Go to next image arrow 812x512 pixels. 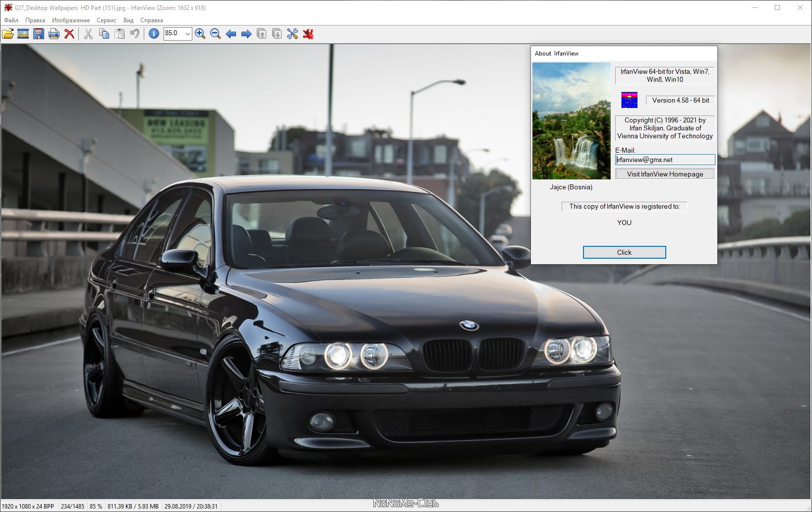(246, 34)
